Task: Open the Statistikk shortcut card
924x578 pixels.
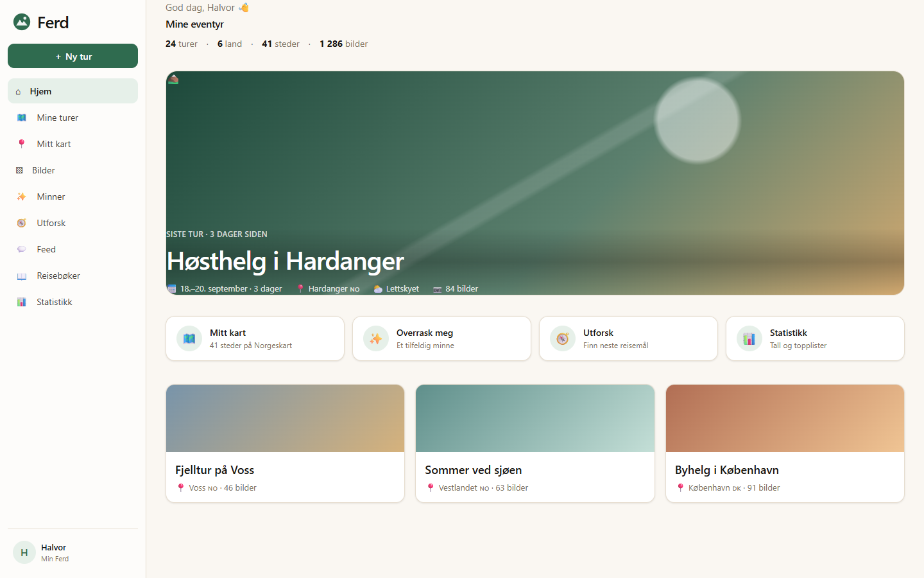Action: pos(815,338)
